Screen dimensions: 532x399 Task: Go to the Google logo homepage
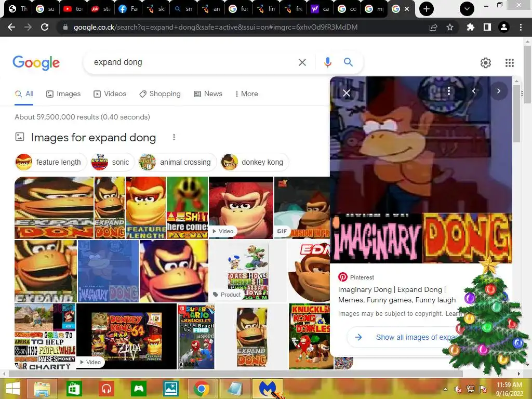(36, 63)
